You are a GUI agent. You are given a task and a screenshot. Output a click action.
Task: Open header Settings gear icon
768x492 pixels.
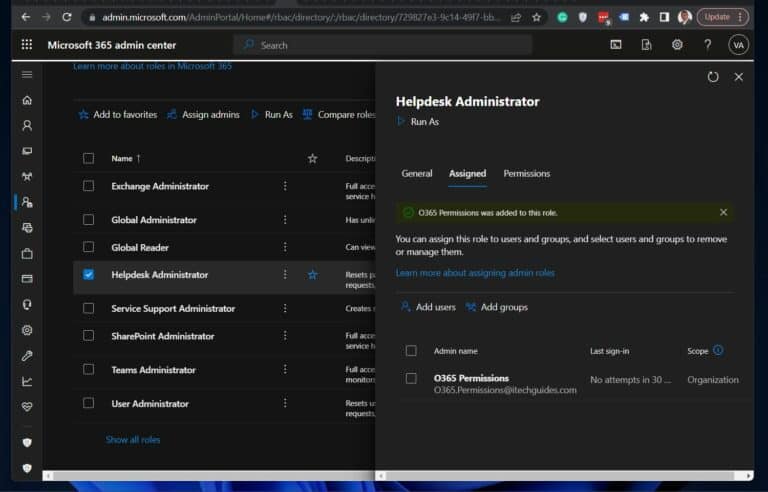click(x=677, y=45)
